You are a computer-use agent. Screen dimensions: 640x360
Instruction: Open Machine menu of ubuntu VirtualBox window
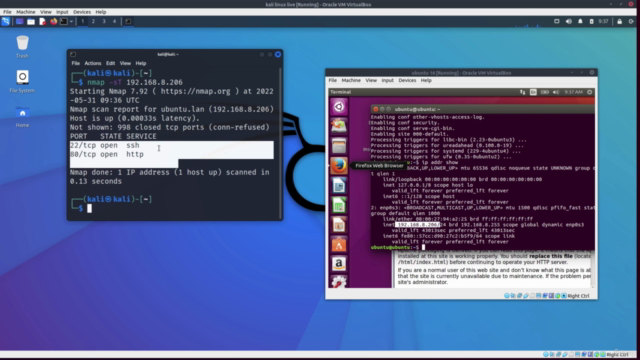(351, 80)
